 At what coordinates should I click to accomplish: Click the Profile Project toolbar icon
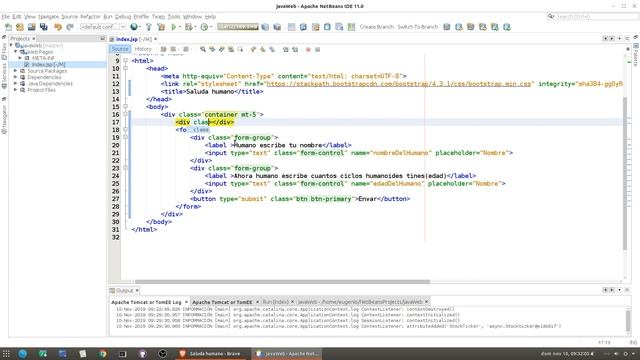pyautogui.click(x=204, y=27)
